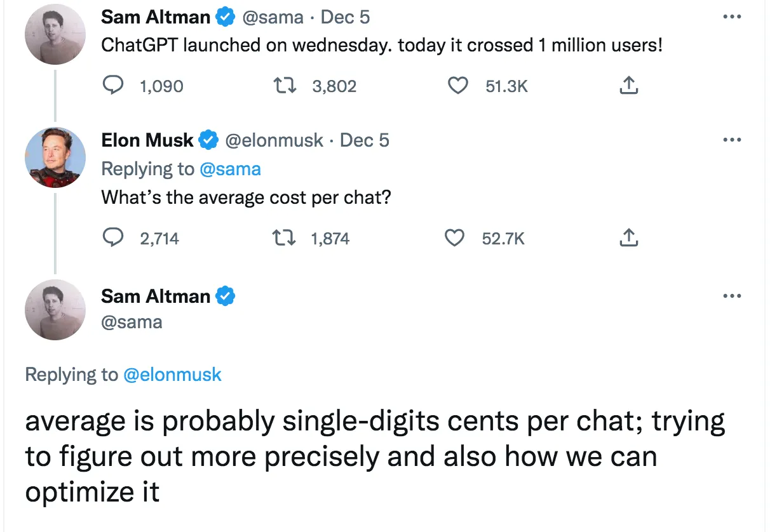Click the Dec 5 timestamp on Elon's tweet
Viewport: 784px width, 532px height.
[x=365, y=140]
